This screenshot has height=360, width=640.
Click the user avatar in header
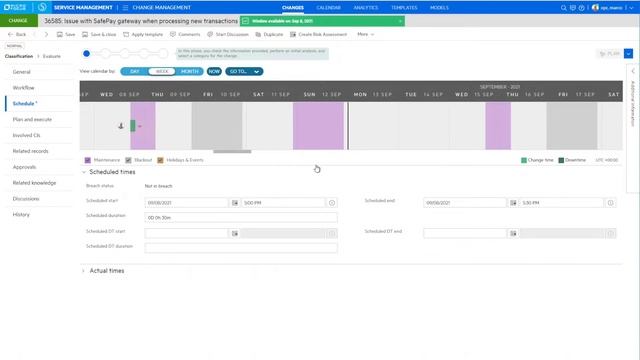[x=595, y=8]
